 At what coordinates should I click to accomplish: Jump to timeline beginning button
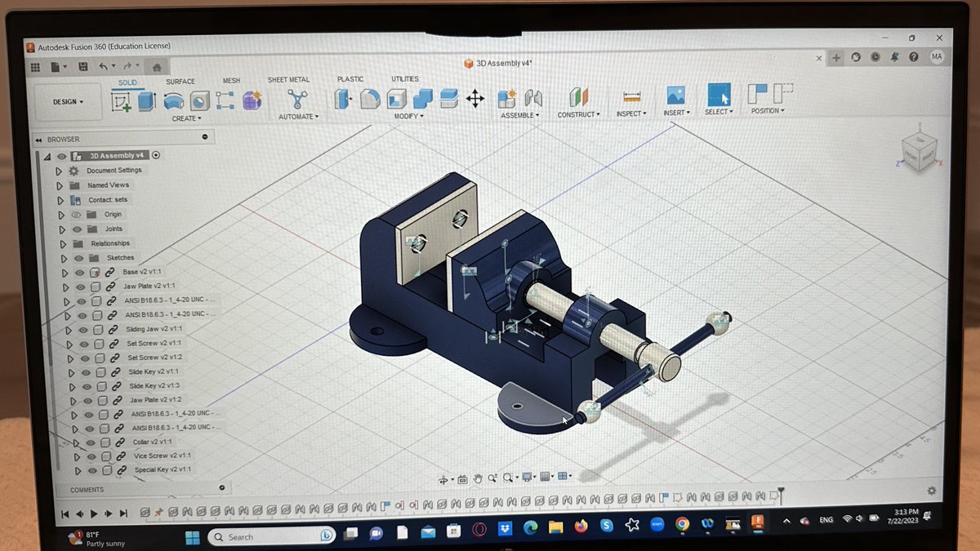coord(65,514)
